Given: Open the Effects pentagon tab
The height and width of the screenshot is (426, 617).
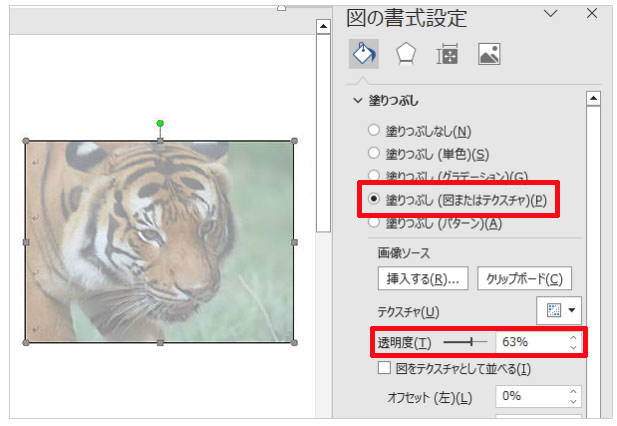Looking at the screenshot, I should [x=406, y=54].
